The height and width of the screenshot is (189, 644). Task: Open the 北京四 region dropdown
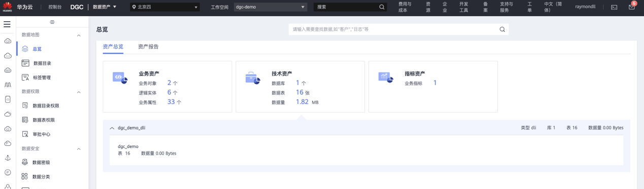tap(165, 7)
